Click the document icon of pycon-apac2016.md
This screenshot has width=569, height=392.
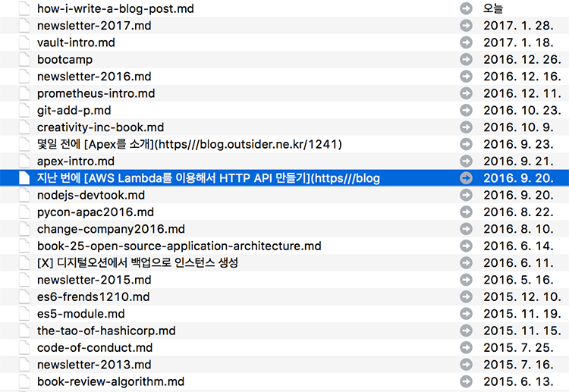(x=24, y=212)
